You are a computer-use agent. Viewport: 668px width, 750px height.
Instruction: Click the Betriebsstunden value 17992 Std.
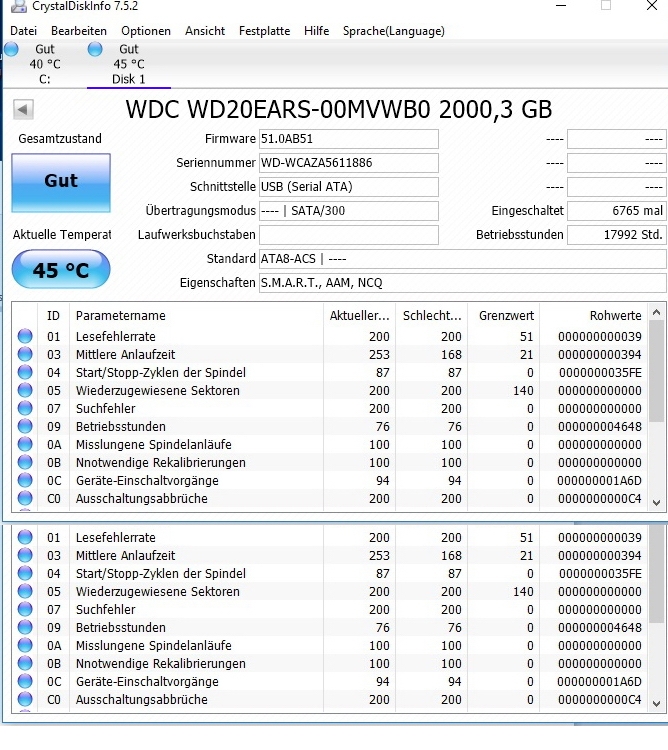[x=616, y=235]
